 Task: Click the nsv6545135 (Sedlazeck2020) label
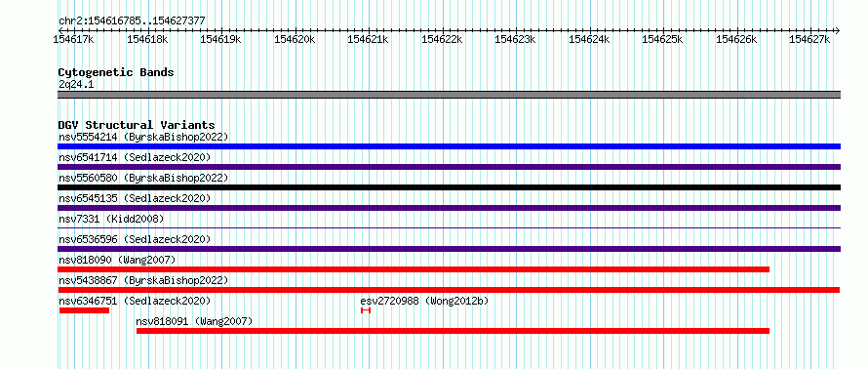pyautogui.click(x=135, y=198)
